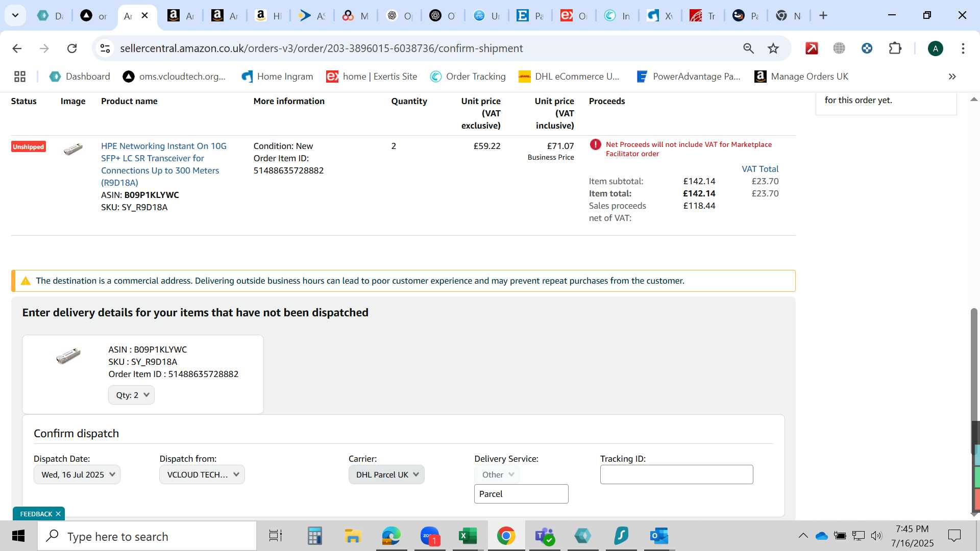Open the Dispatch Date dropdown

pyautogui.click(x=77, y=474)
